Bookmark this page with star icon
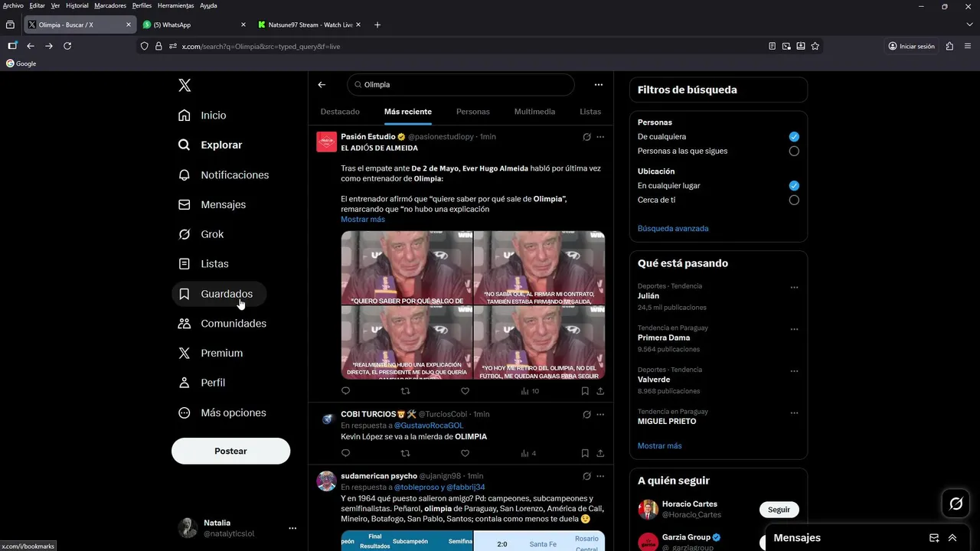This screenshot has width=980, height=551. coord(815,46)
